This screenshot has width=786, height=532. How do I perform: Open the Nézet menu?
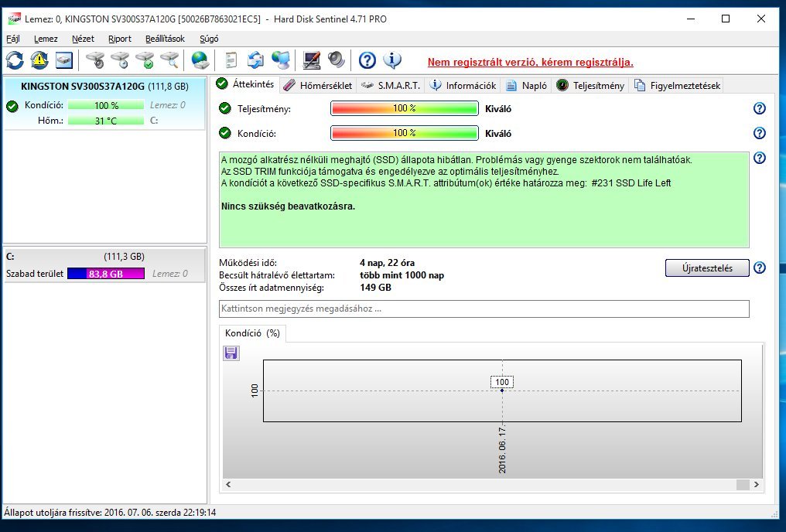(x=83, y=39)
